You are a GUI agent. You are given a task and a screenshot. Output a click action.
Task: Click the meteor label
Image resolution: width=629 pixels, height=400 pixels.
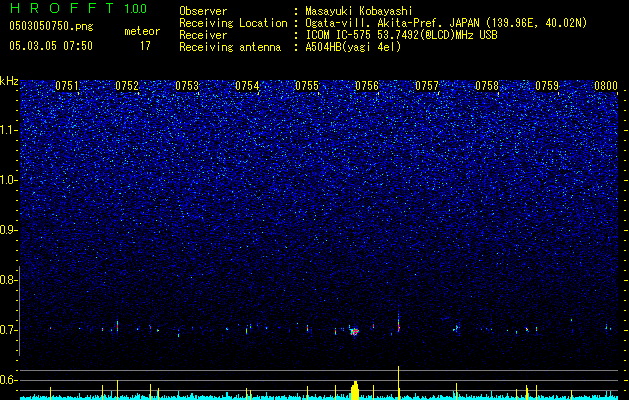pyautogui.click(x=142, y=31)
